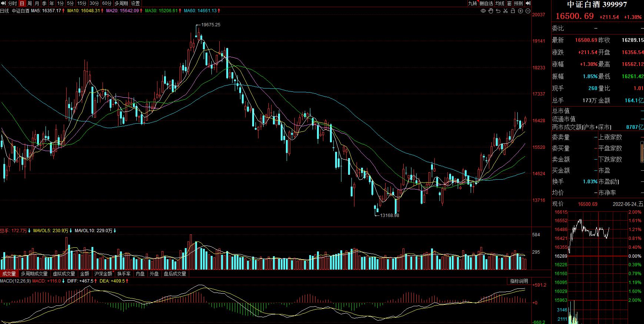
Task: Click the 最低 value 16261.42
Action: click(x=633, y=76)
